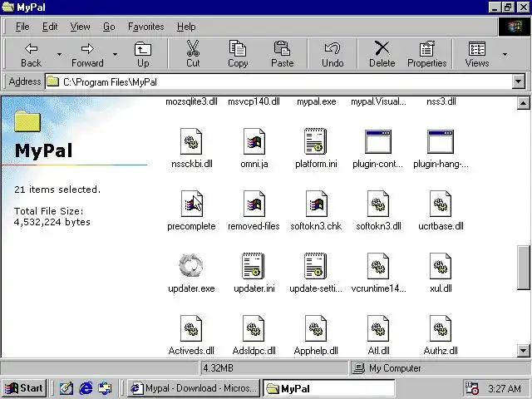Select the update-setti... file icon
532x399 pixels.
pos(316,266)
